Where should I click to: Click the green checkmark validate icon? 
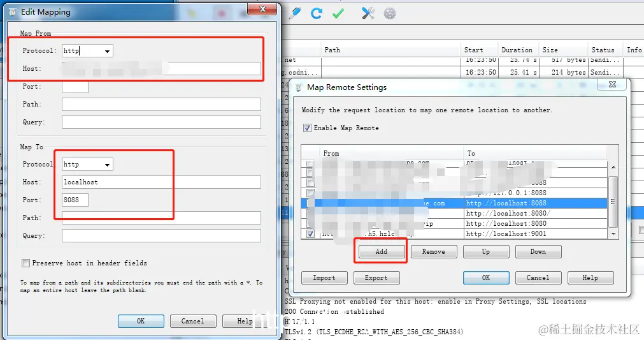[338, 13]
